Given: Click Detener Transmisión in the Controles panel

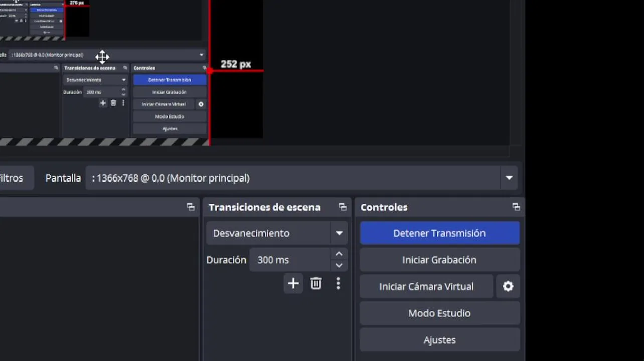Looking at the screenshot, I should tap(439, 233).
